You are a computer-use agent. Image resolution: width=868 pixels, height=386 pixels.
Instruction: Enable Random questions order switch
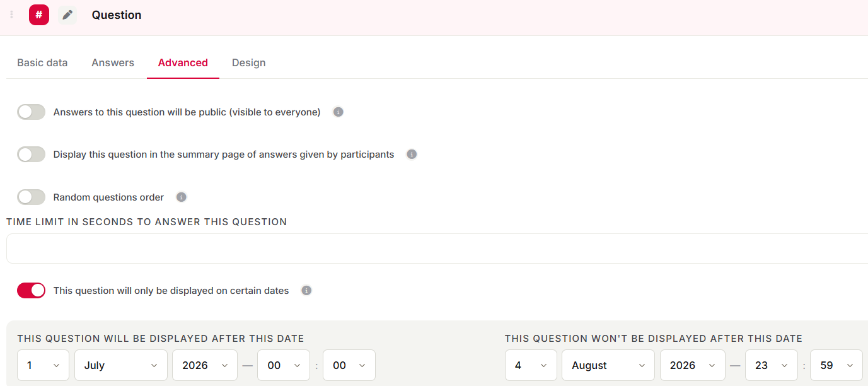pyautogui.click(x=32, y=197)
